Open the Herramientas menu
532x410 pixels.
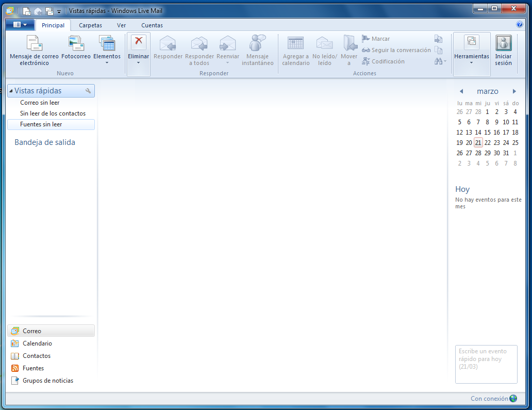point(472,54)
